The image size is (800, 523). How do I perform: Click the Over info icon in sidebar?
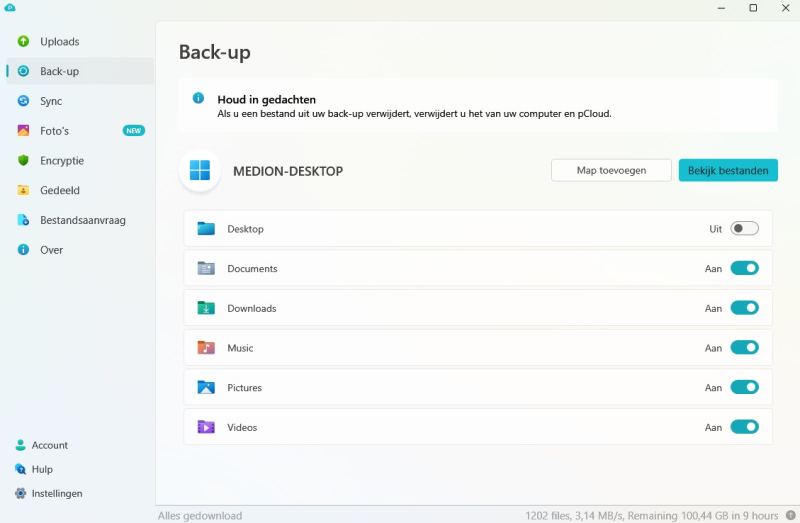(23, 250)
